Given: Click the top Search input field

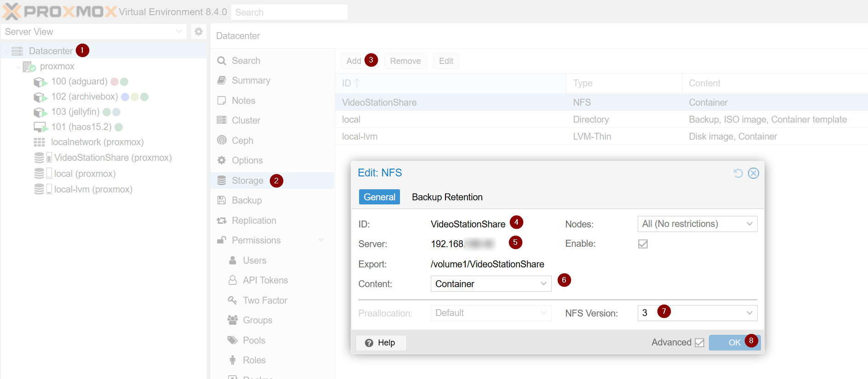Looking at the screenshot, I should [x=289, y=12].
